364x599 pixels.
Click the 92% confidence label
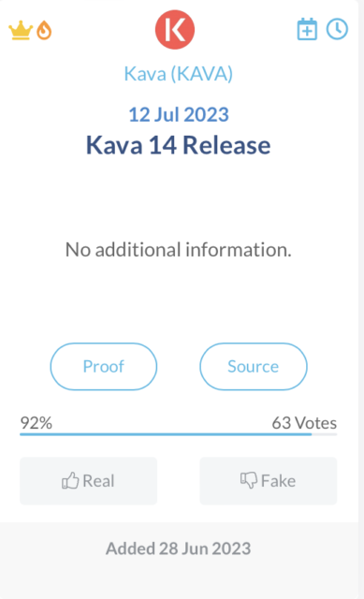pos(36,423)
